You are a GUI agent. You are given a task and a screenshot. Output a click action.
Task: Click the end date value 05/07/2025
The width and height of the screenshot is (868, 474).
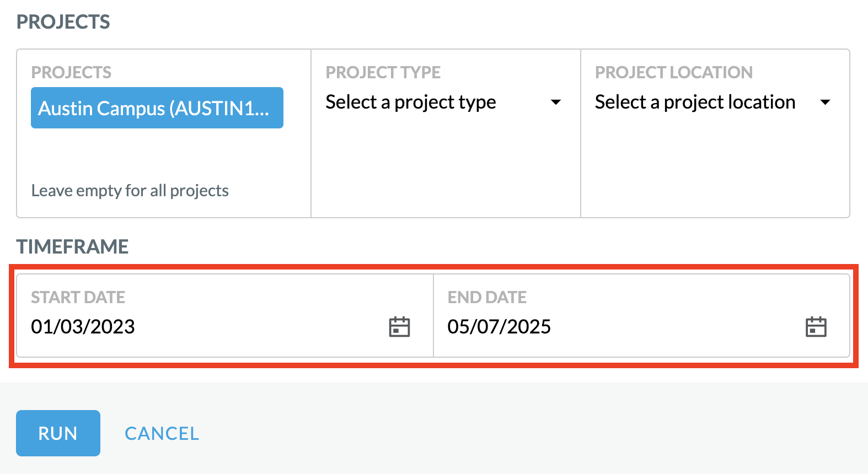[499, 327]
